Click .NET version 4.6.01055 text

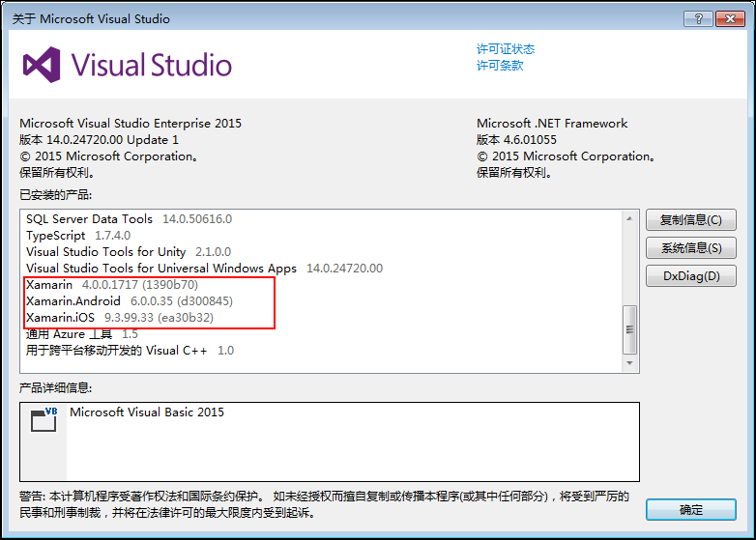[516, 140]
